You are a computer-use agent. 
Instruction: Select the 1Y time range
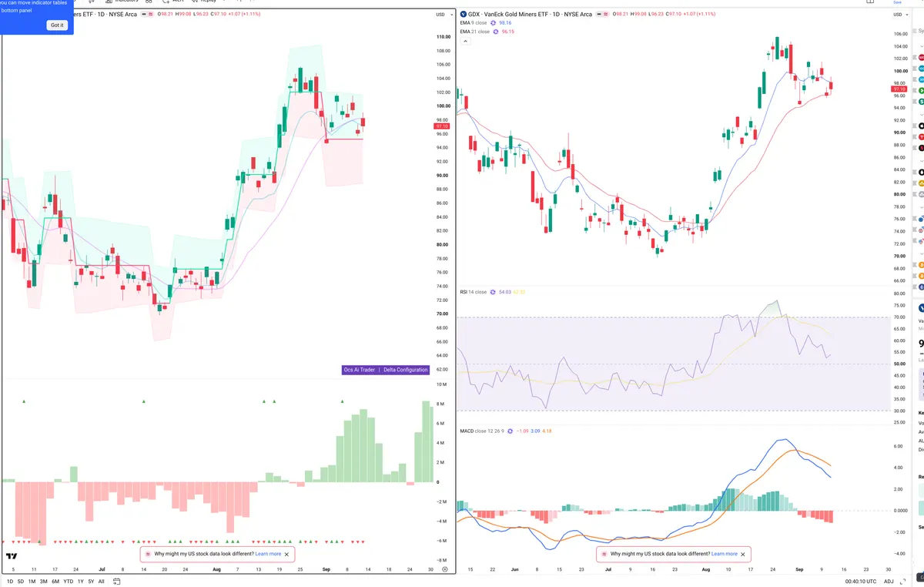[x=81, y=581]
